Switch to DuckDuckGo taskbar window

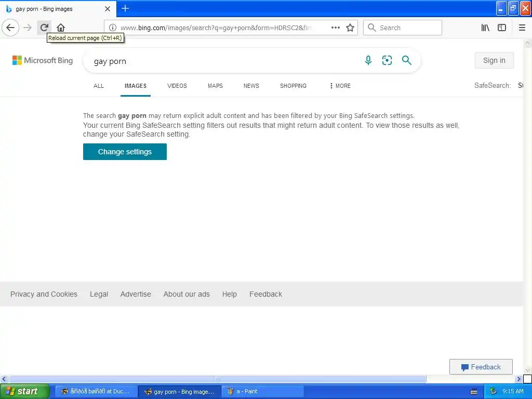96,392
